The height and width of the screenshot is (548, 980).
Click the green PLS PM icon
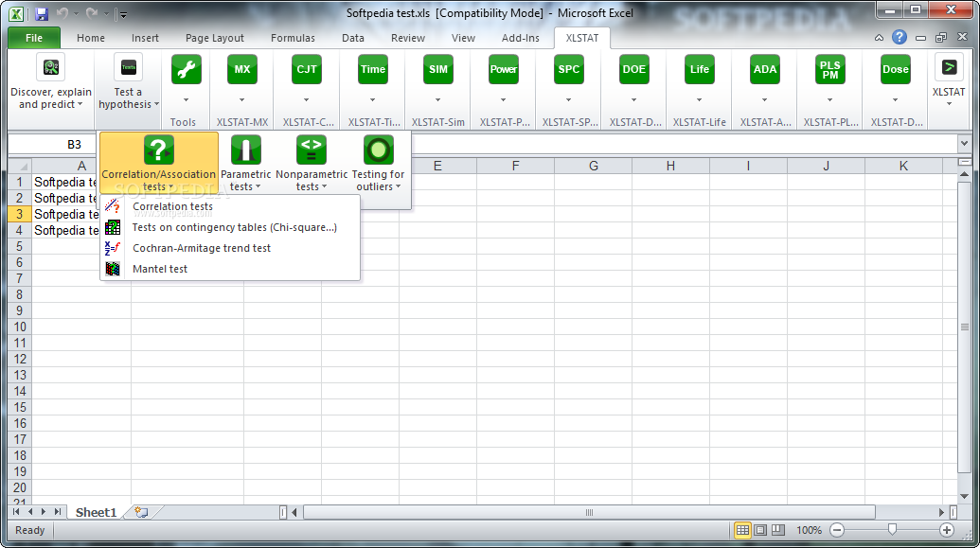click(x=830, y=69)
